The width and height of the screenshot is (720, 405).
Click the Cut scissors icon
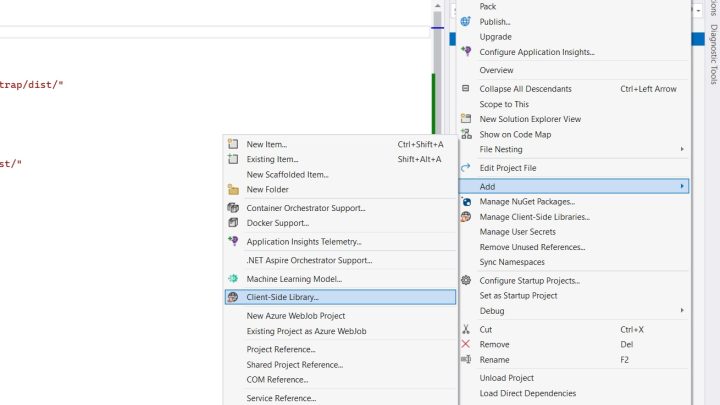click(x=466, y=329)
